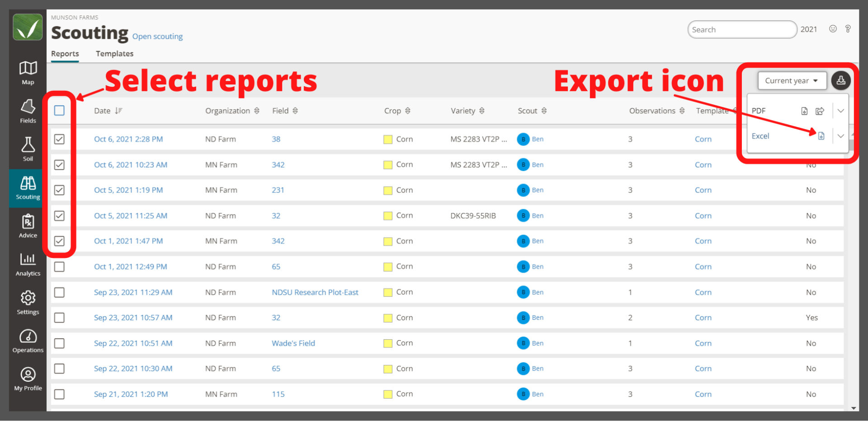Image resolution: width=868 pixels, height=422 pixels.
Task: Check the Sep 21, 2021 1:20 PM report
Action: pos(59,394)
